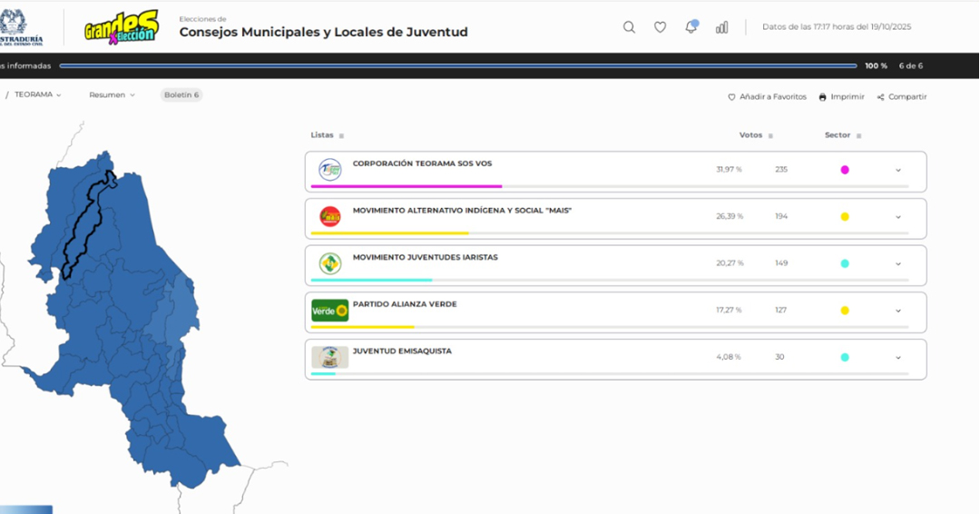Click the '127' votes value
The height and width of the screenshot is (514, 980).
pos(781,311)
